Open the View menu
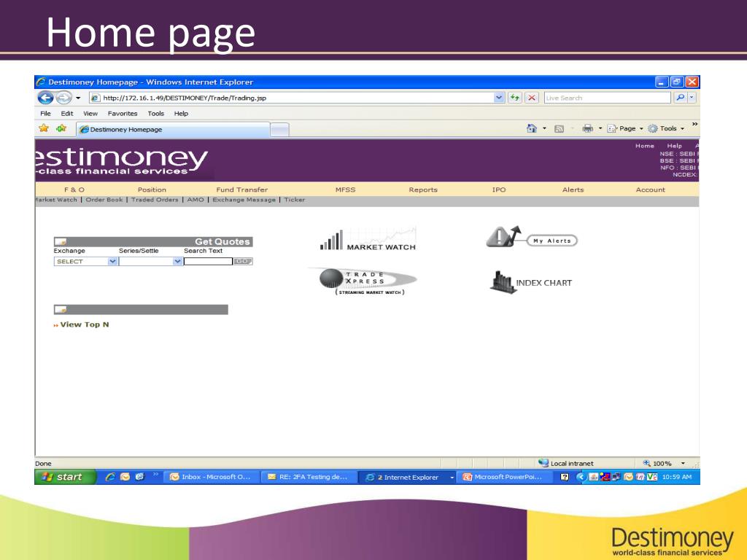The height and width of the screenshot is (560, 747). (90, 113)
